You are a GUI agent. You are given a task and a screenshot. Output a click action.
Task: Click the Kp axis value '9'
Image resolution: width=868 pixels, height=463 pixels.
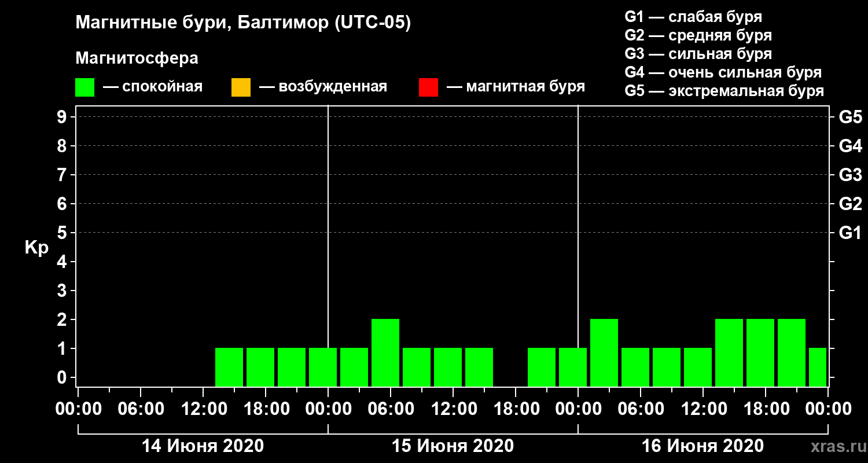click(x=63, y=117)
